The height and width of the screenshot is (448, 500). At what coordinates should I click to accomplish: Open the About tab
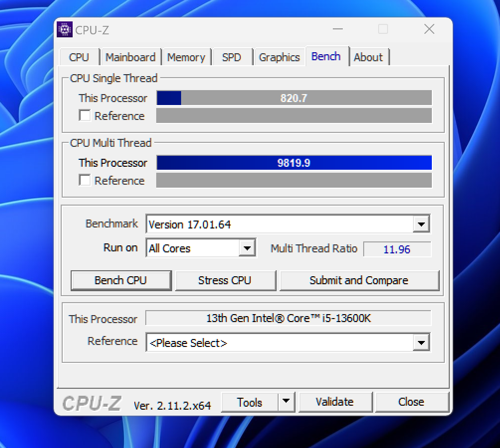click(x=368, y=57)
